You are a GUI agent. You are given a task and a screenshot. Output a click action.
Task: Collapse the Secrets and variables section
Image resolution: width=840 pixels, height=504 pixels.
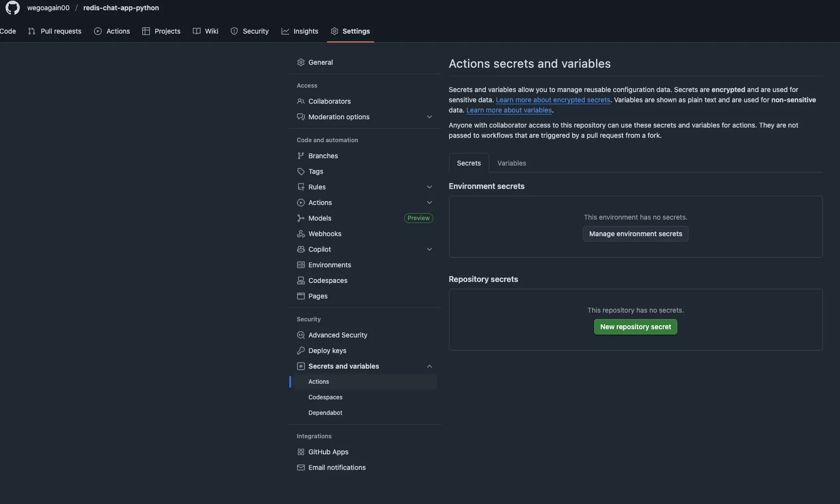pos(429,366)
